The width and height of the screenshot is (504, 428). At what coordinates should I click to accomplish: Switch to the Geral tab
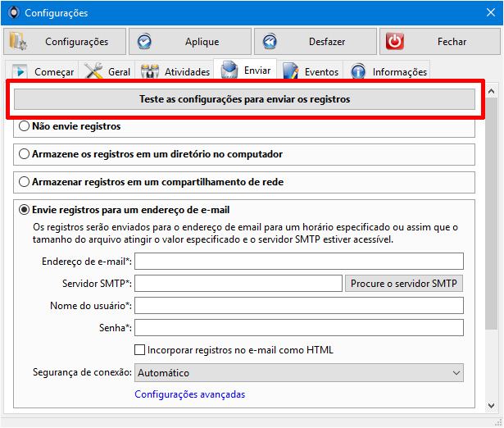click(x=107, y=70)
